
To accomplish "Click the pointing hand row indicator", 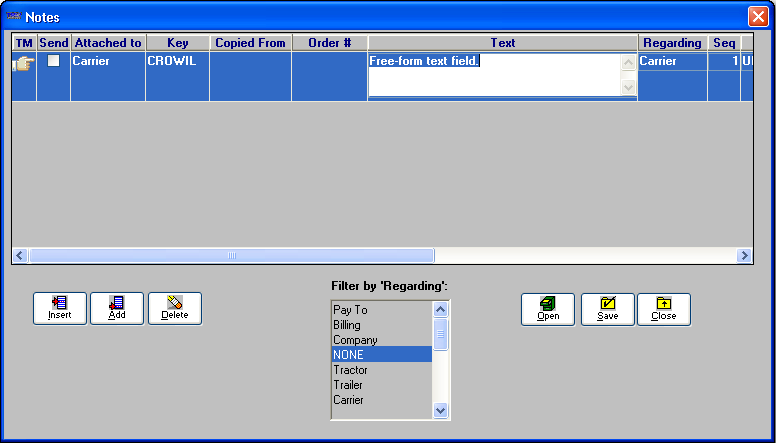I will pyautogui.click(x=24, y=64).
